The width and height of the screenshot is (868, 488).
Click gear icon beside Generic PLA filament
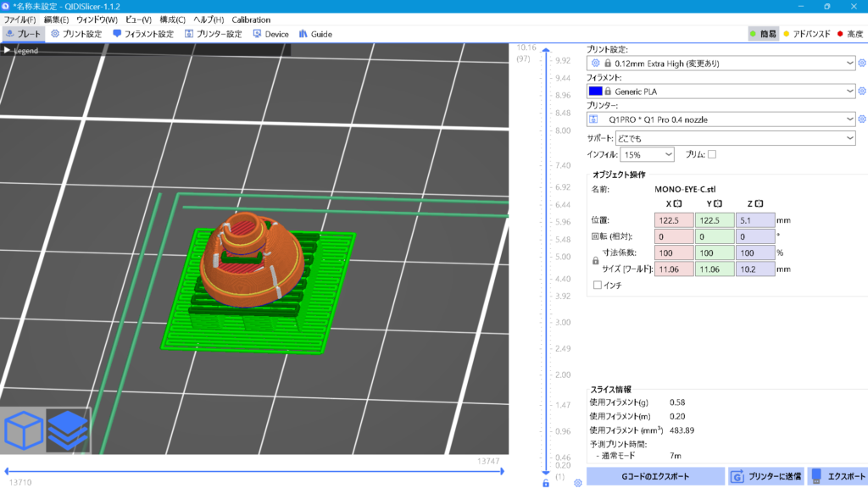862,91
